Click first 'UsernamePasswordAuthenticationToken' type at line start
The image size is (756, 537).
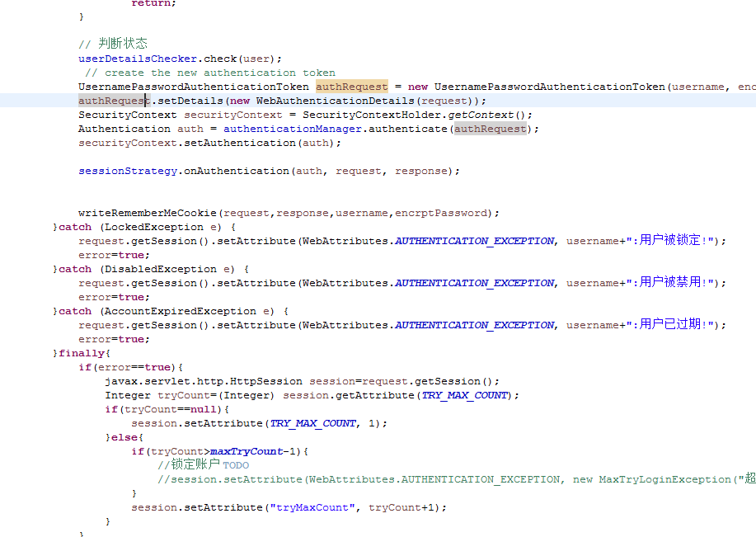194,87
